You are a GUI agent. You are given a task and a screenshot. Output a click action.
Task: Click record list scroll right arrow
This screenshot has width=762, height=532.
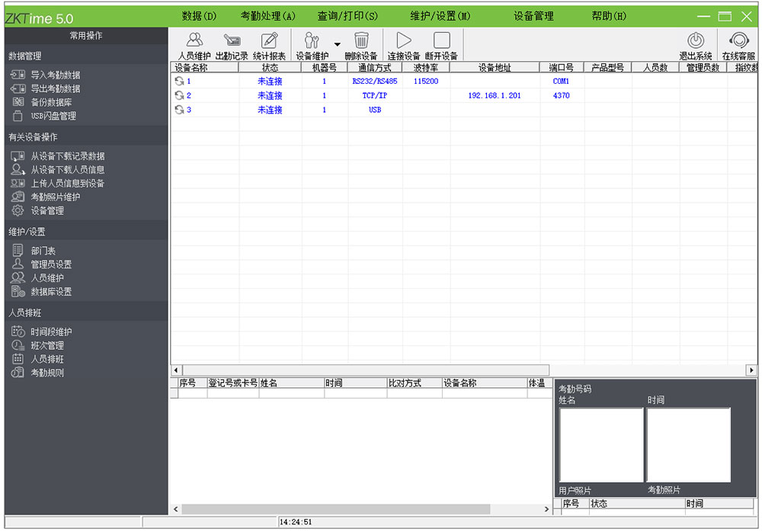(x=546, y=509)
